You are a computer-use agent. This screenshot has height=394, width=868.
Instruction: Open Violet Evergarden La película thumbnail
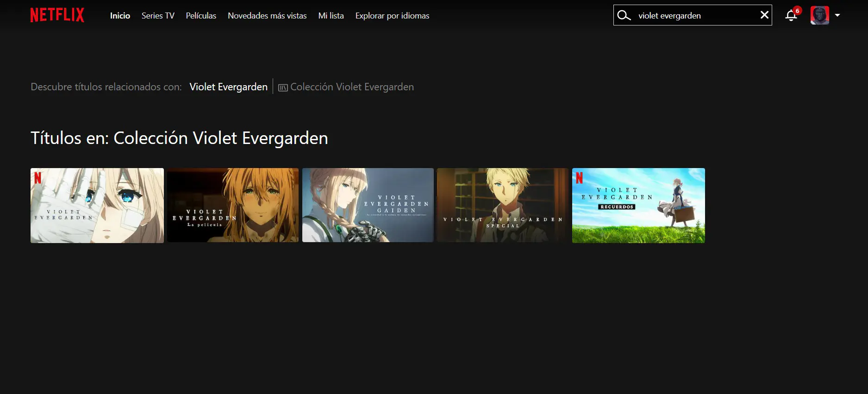click(x=233, y=205)
